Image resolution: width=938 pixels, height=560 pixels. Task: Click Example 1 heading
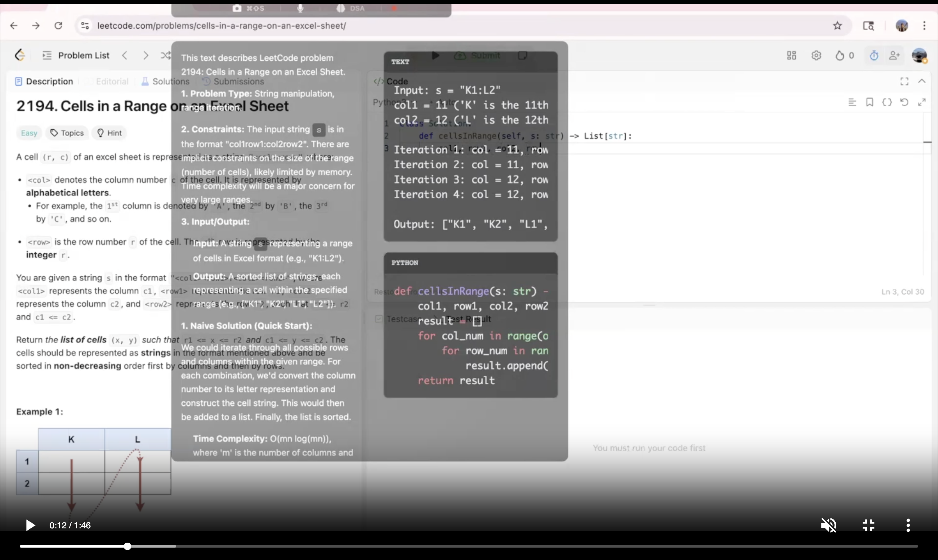coord(40,411)
